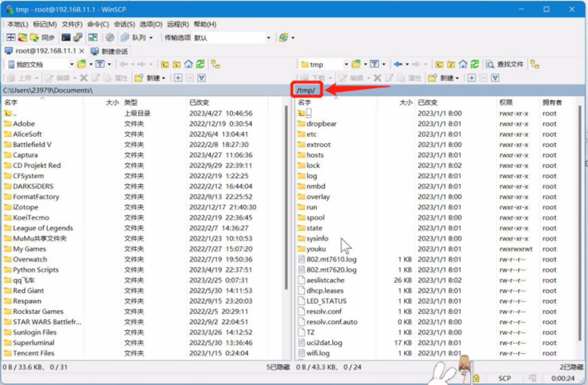Open the terminal console icon
588x385 pixels.
click(66, 37)
